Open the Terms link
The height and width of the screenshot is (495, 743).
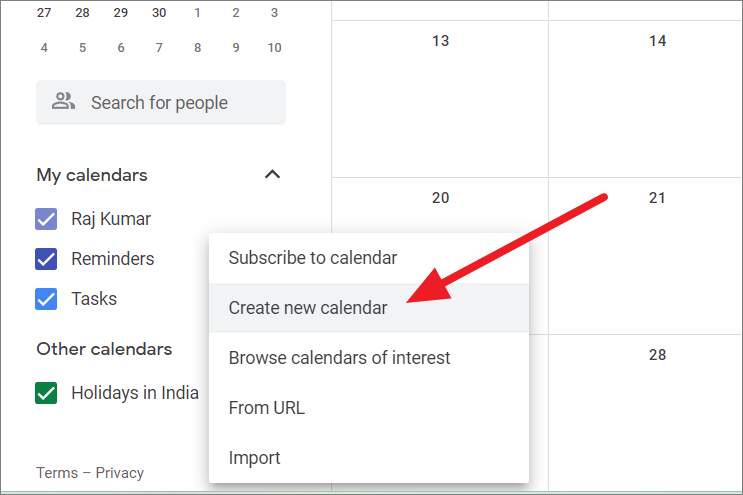pyautogui.click(x=57, y=473)
